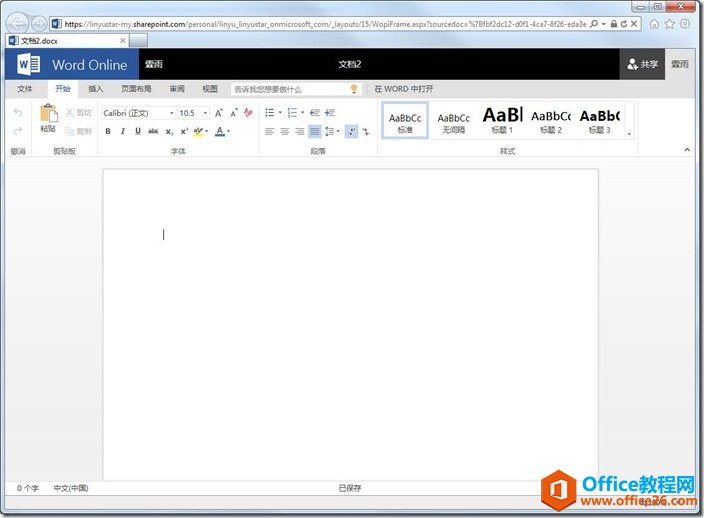The image size is (704, 518).
Task: Click the Cut (剪切) scissors button
Action: coord(79,113)
